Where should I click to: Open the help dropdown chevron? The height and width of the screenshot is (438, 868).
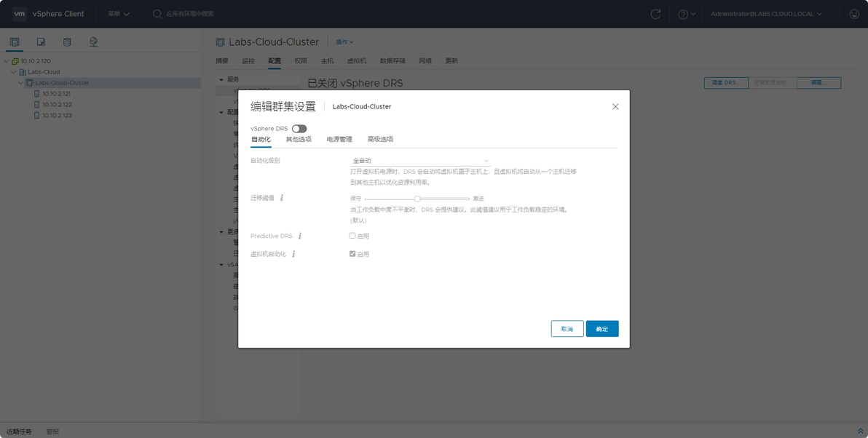click(693, 14)
